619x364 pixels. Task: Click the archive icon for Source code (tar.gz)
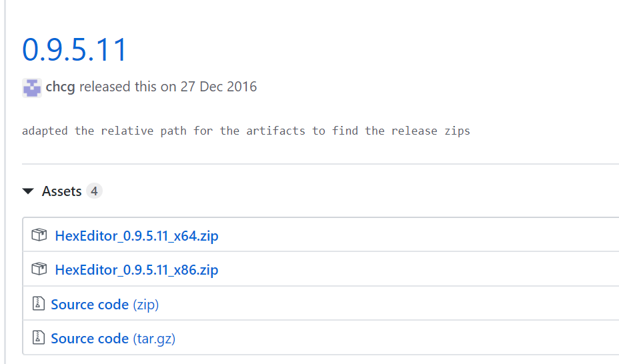coord(38,337)
